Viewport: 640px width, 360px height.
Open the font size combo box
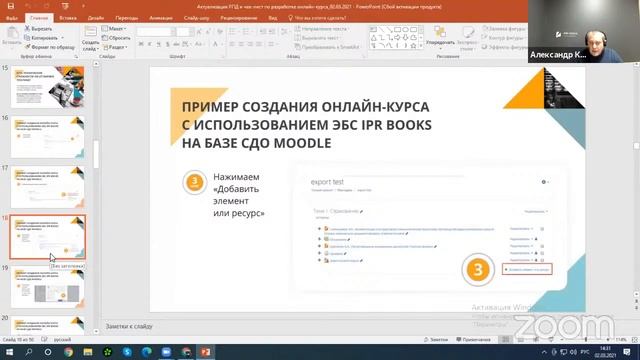pyautogui.click(x=184, y=31)
